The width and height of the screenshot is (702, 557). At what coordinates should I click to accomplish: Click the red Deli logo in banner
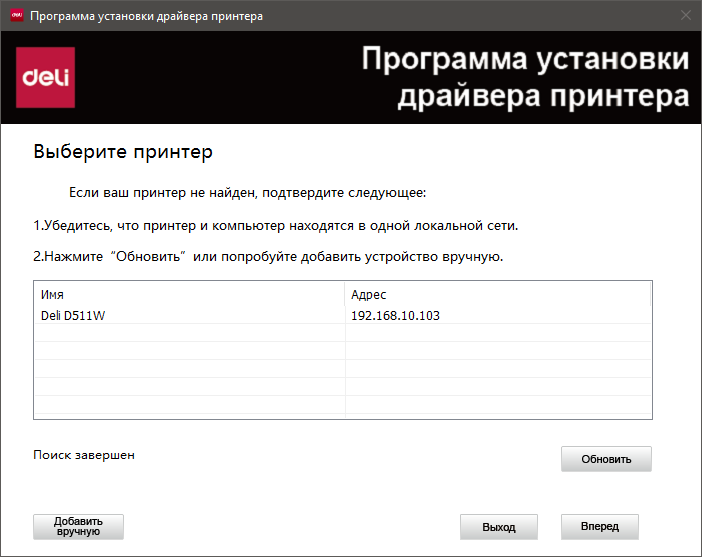click(45, 77)
